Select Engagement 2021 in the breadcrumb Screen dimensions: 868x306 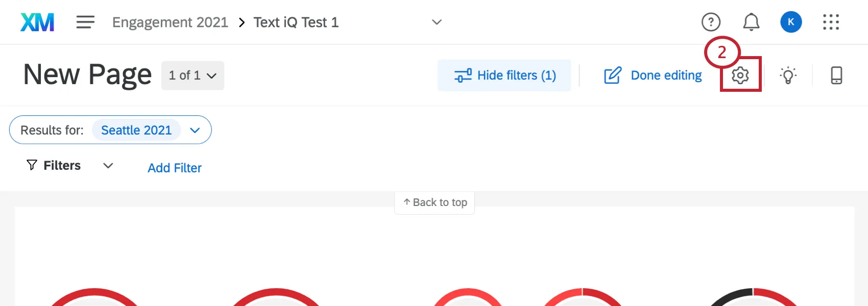pyautogui.click(x=170, y=22)
